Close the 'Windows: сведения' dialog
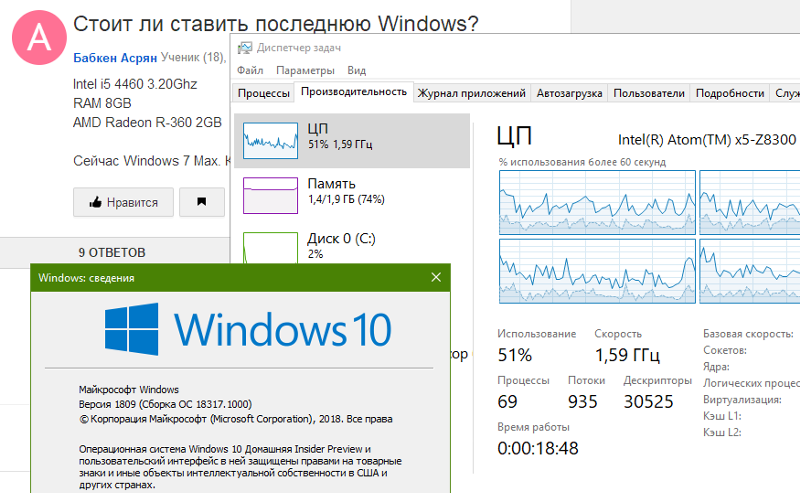Screen dimensions: 800x493 pos(436,277)
